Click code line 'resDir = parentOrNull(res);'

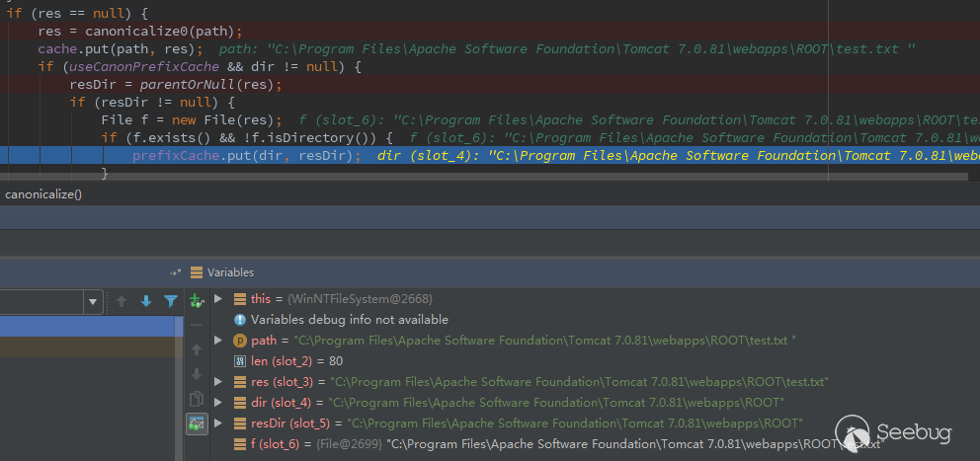(176, 84)
